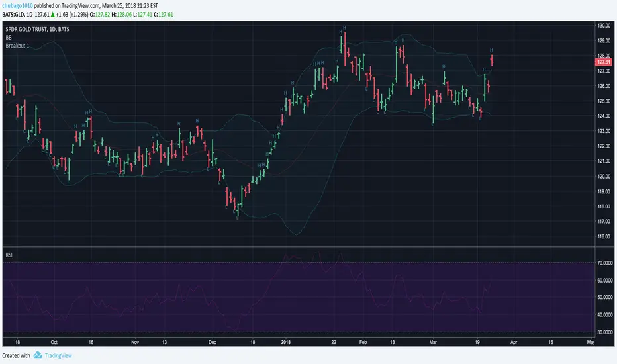
Task: Click the 130.00 price axis label
Action: [x=604, y=26]
